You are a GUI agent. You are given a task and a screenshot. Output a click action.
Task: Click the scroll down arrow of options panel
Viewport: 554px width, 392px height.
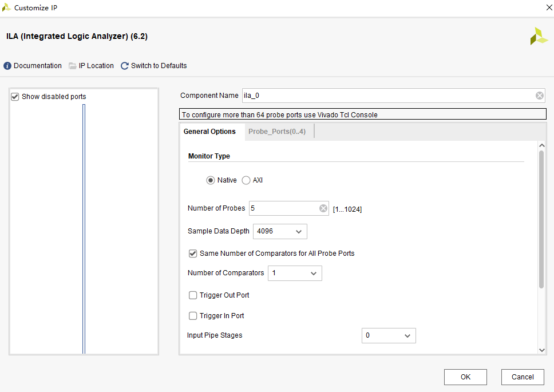(x=541, y=350)
